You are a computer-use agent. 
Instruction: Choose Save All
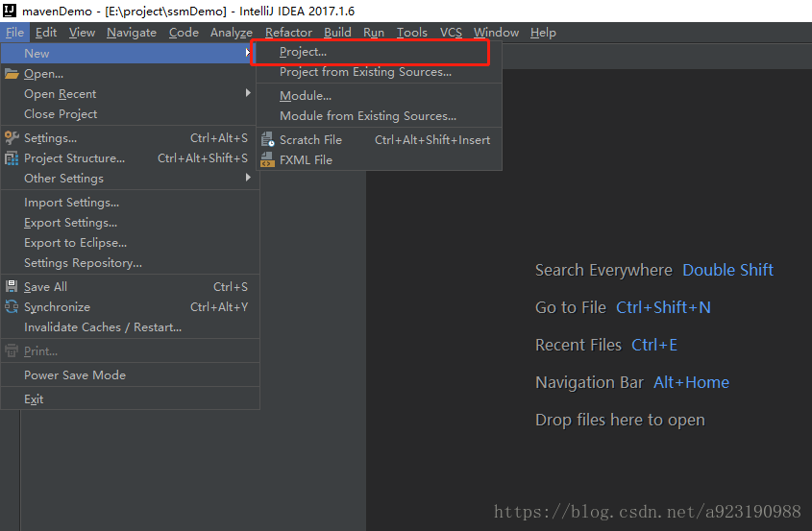click(130, 287)
